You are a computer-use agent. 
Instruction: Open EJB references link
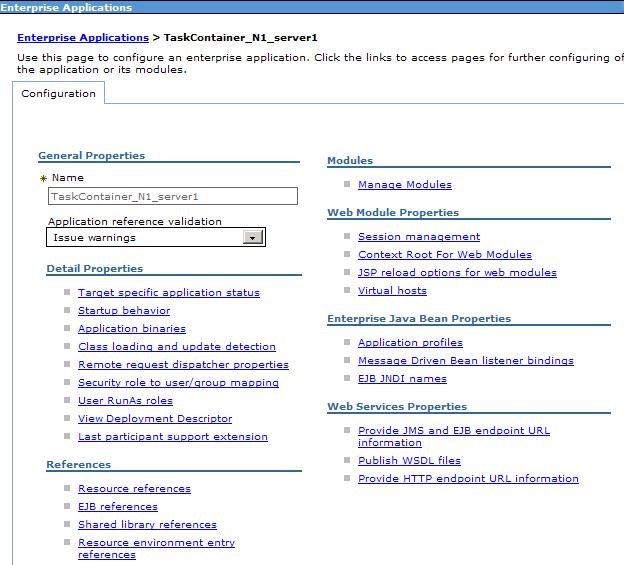(x=118, y=507)
